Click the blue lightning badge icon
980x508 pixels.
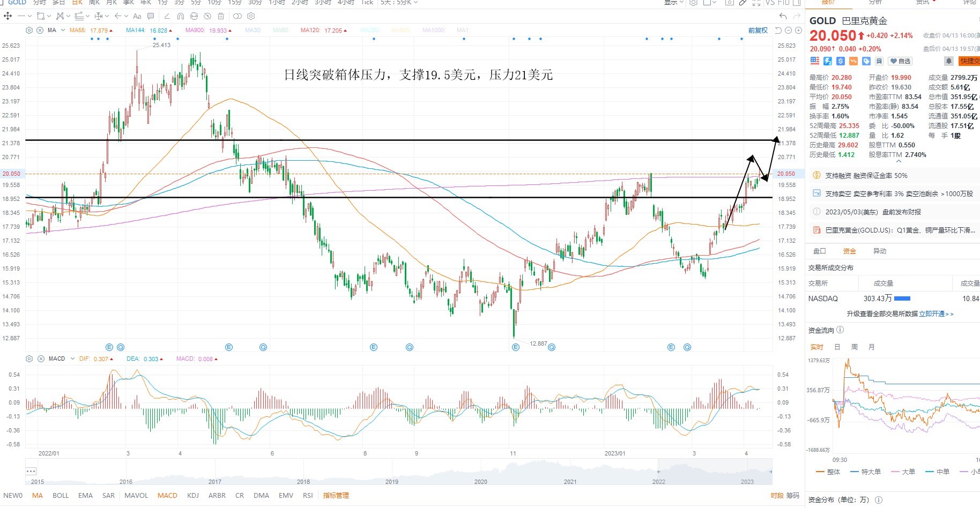tap(828, 61)
